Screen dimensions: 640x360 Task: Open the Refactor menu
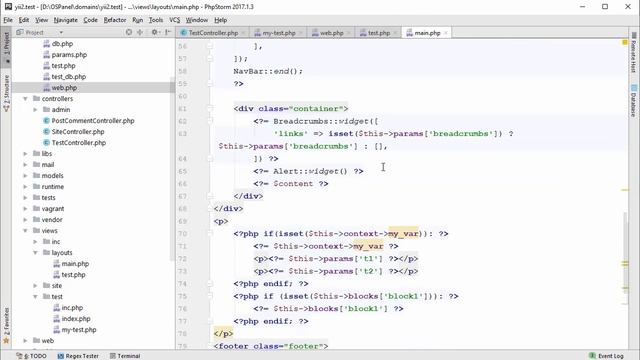[x=115, y=20]
